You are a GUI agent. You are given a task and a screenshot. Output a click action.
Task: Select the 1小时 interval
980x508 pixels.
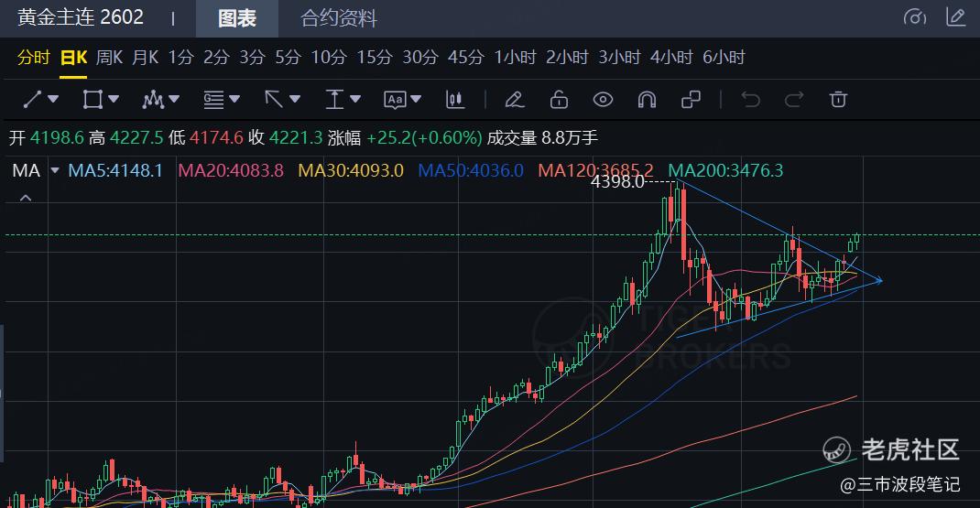(x=515, y=58)
